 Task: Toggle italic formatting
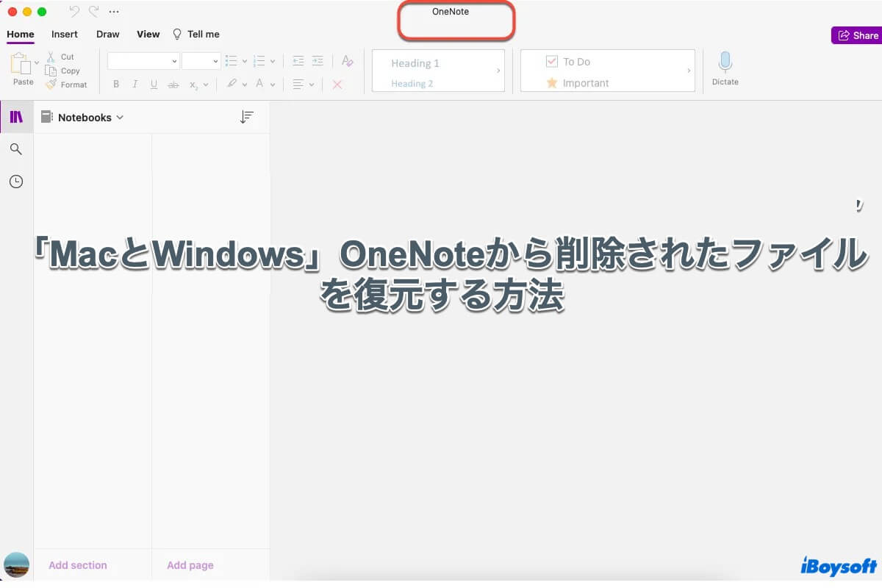(x=135, y=85)
